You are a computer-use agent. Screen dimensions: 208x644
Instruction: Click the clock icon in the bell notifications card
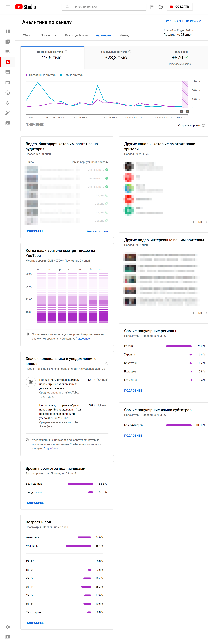point(107,364)
